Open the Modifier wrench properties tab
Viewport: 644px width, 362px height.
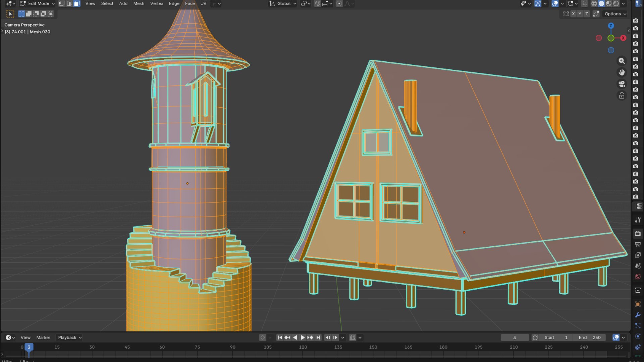[x=638, y=315]
